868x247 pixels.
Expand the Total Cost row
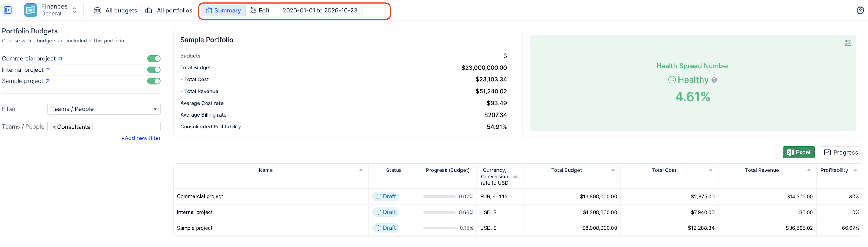(181, 80)
